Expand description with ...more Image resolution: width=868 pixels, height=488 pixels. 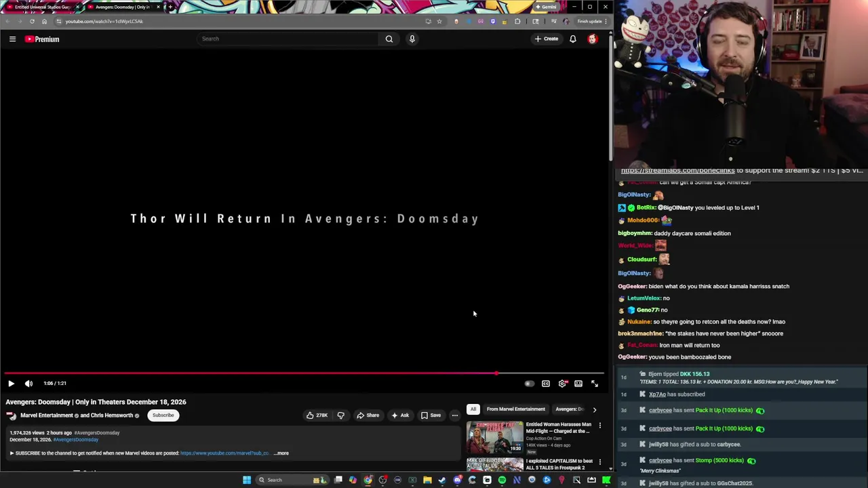click(x=281, y=453)
